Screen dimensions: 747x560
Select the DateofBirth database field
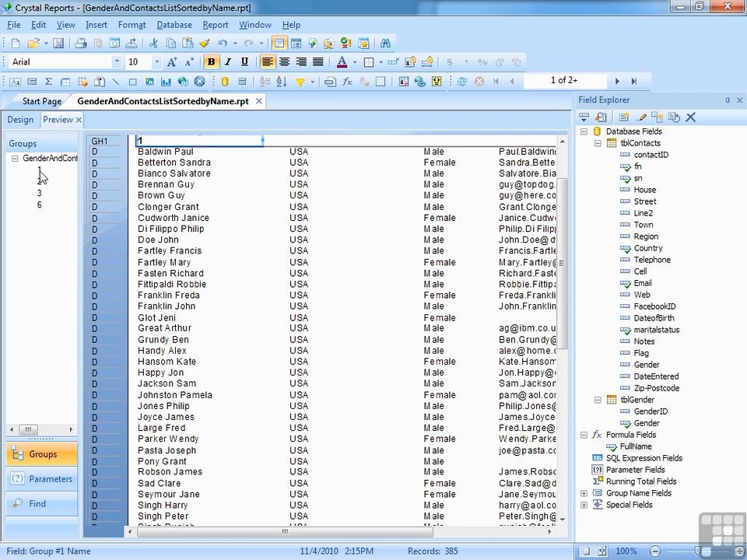pos(654,318)
